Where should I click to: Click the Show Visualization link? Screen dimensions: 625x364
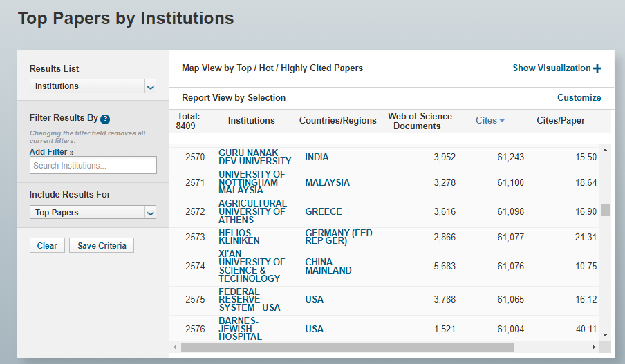[551, 68]
